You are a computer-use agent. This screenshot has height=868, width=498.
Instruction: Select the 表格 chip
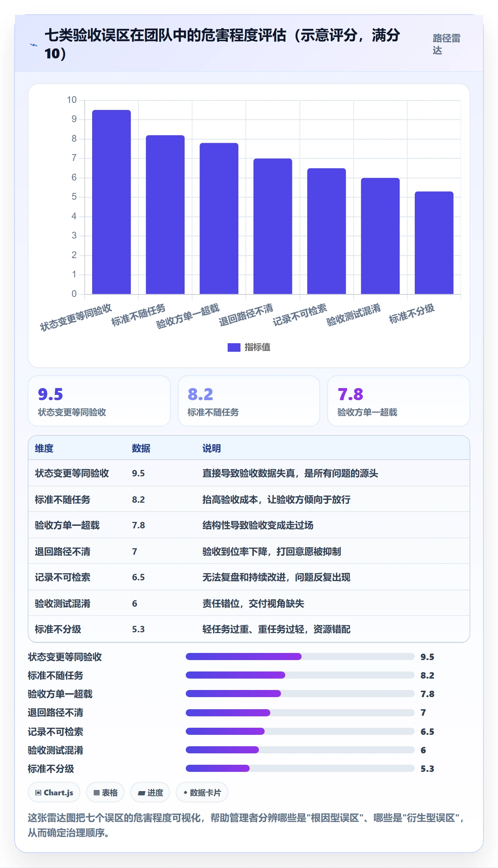105,793
